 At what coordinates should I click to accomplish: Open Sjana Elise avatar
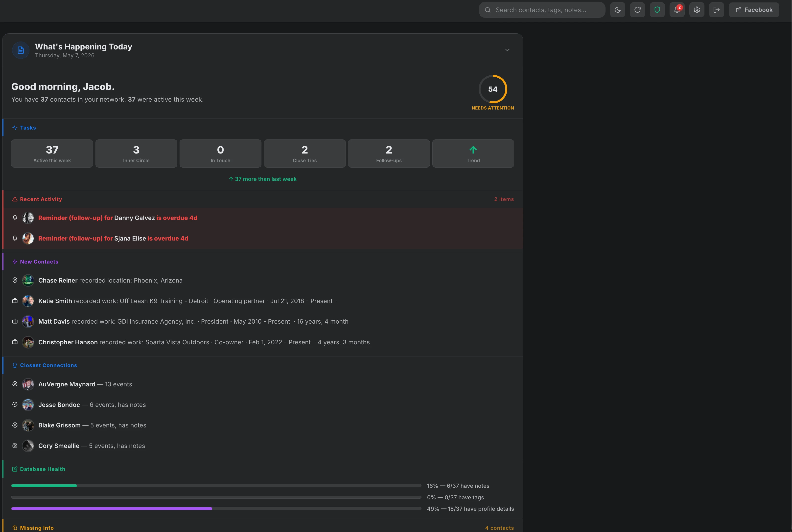tap(28, 238)
